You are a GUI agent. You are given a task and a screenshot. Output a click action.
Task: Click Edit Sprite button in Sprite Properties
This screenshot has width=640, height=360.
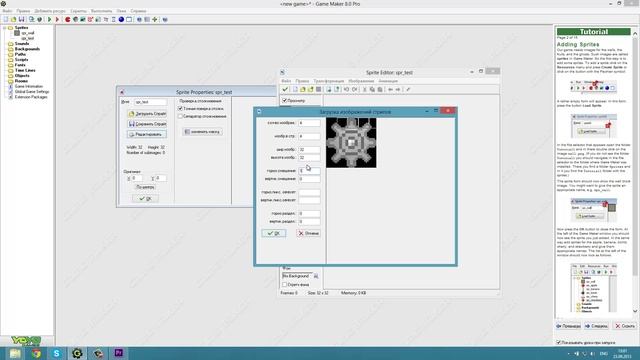[147, 134]
